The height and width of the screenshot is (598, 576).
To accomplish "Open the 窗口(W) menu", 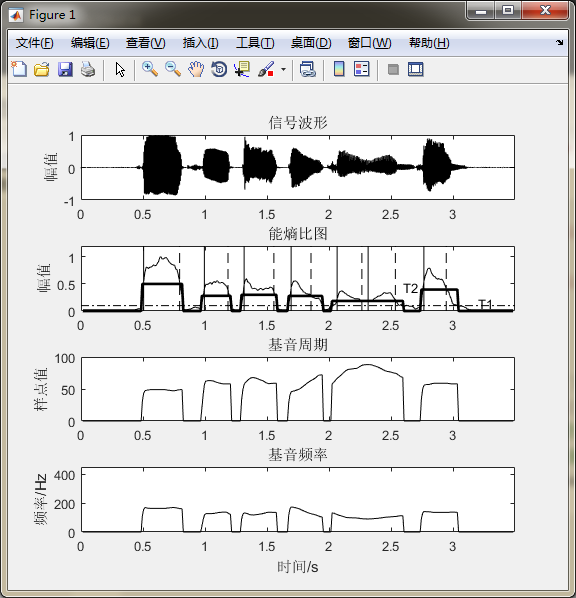I will coord(369,43).
